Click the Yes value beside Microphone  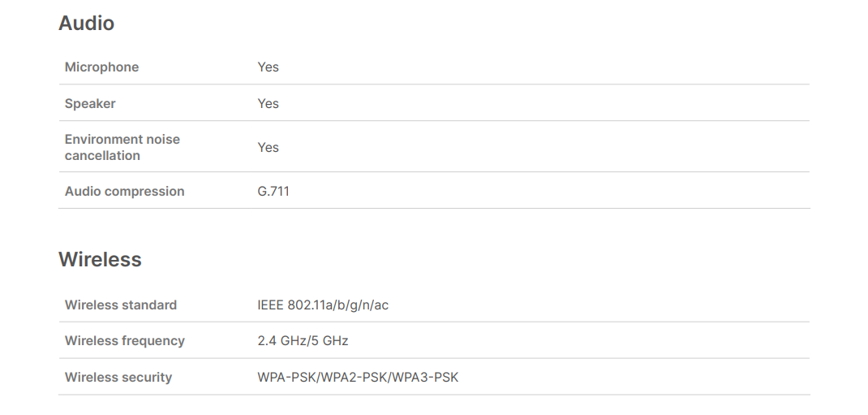click(268, 67)
